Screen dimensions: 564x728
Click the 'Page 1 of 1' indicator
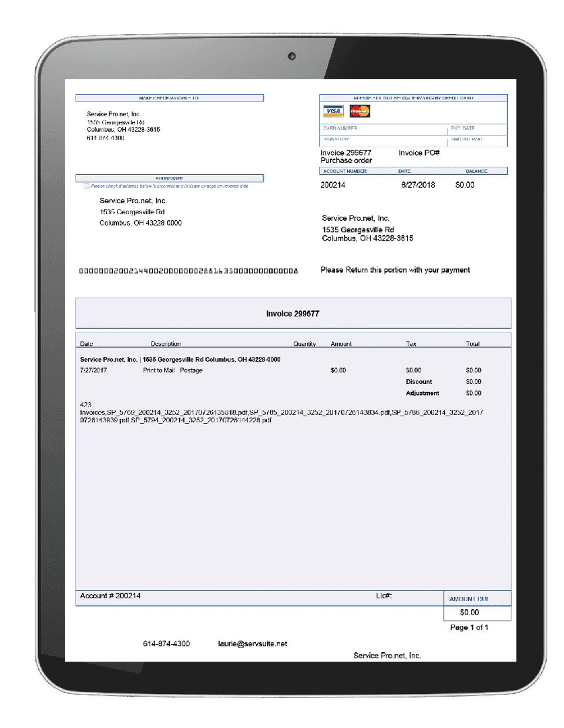469,628
